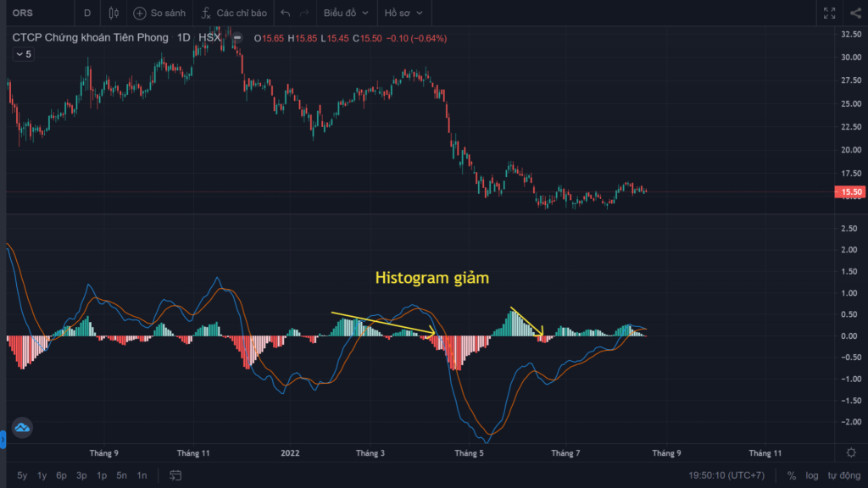Click the 20.00 price axis label

851,150
